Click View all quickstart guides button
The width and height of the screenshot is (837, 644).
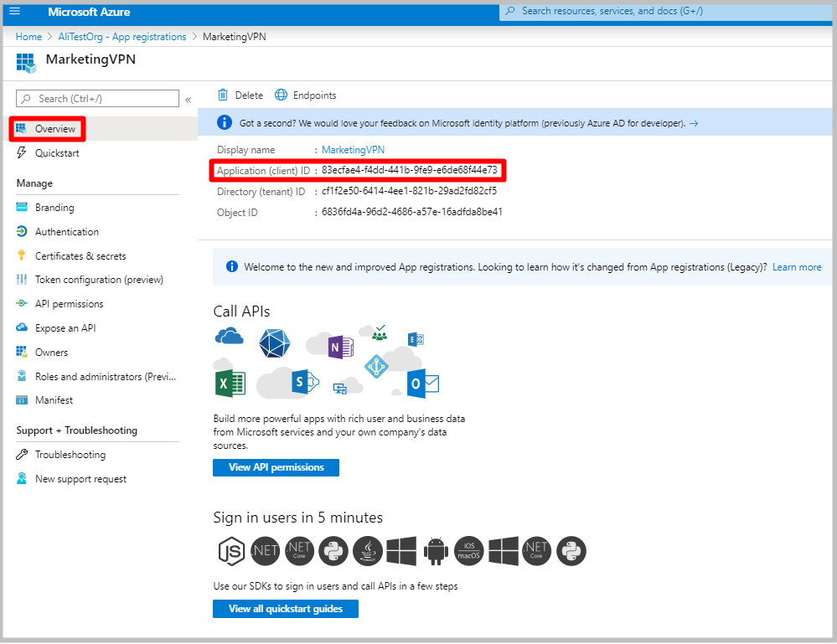point(286,609)
